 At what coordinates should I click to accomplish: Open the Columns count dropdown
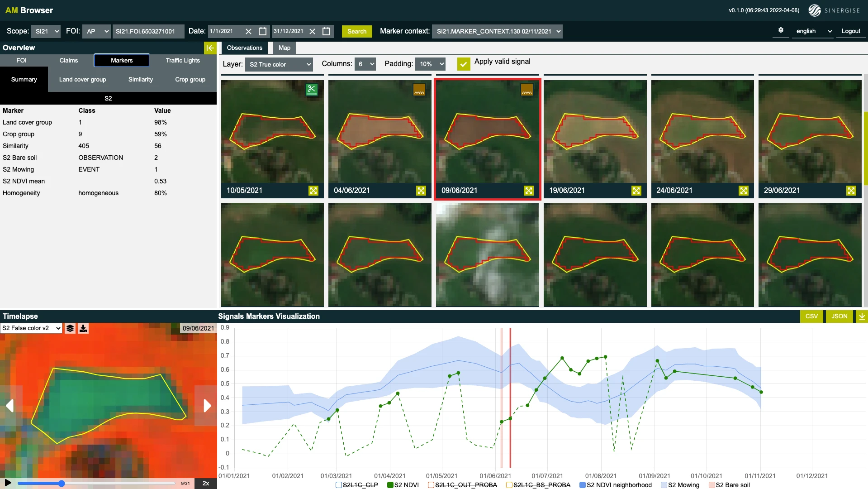pyautogui.click(x=365, y=64)
